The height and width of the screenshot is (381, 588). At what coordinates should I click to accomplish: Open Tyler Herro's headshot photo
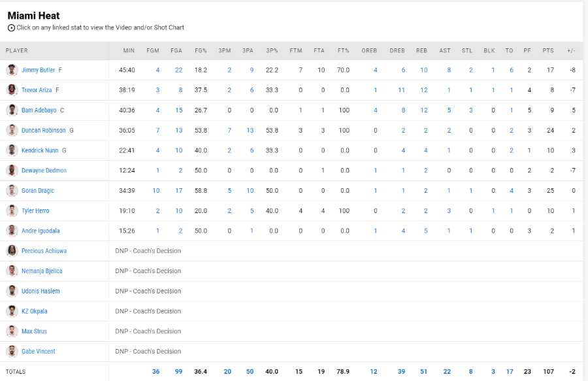click(12, 210)
